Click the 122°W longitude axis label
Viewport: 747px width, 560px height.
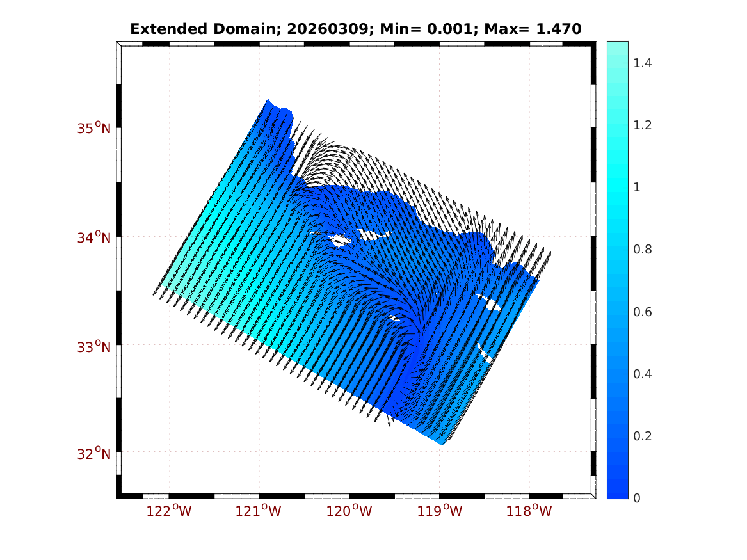point(170,511)
